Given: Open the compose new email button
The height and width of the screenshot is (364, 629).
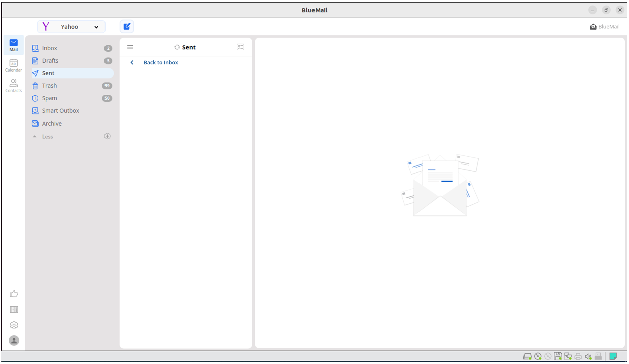Looking at the screenshot, I should coord(127,26).
